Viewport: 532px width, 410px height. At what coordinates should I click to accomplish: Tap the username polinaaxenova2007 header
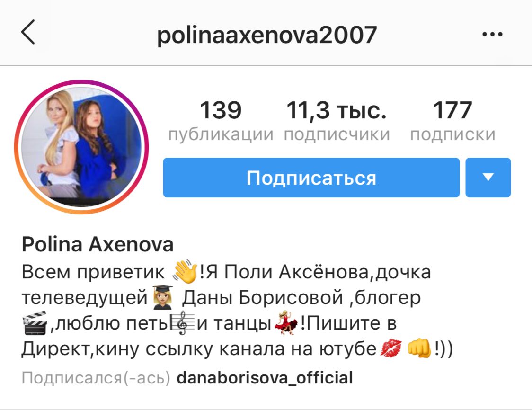[x=266, y=35]
